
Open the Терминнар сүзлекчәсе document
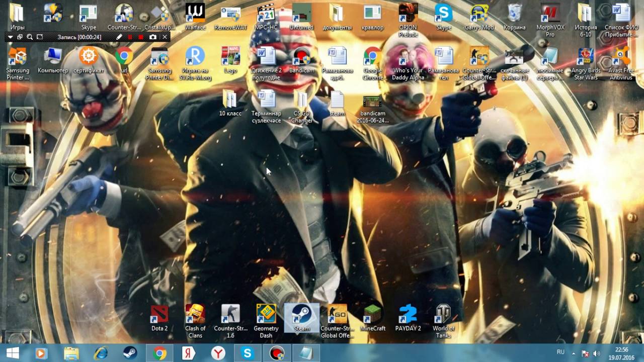click(266, 107)
